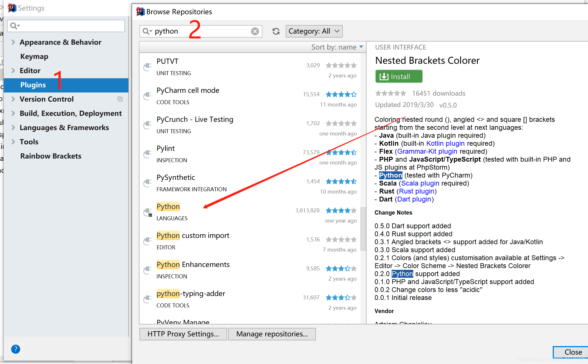Viewport: 588px width, 364px height.
Task: Select the Python LANGUAGES plugin row
Action: (x=250, y=212)
